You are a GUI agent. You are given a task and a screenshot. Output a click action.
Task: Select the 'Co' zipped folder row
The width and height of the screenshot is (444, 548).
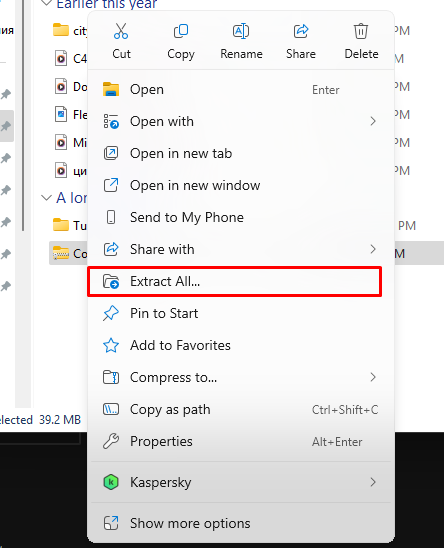pos(69,253)
